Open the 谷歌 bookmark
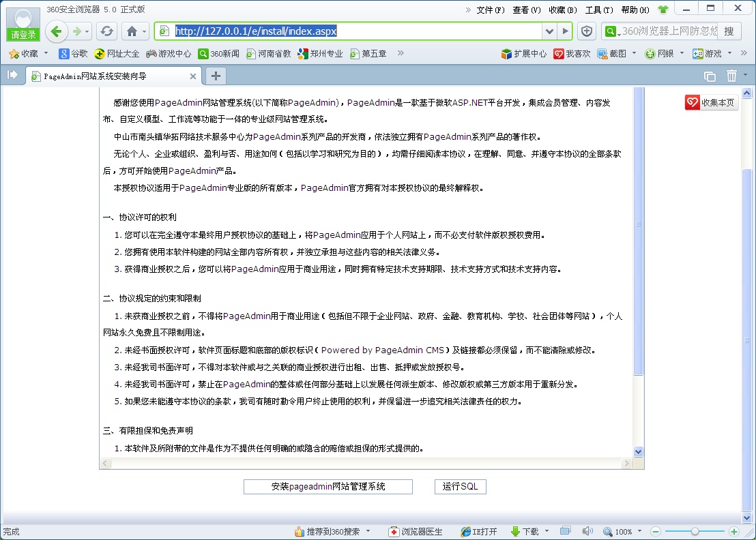756x540 pixels. pyautogui.click(x=73, y=53)
